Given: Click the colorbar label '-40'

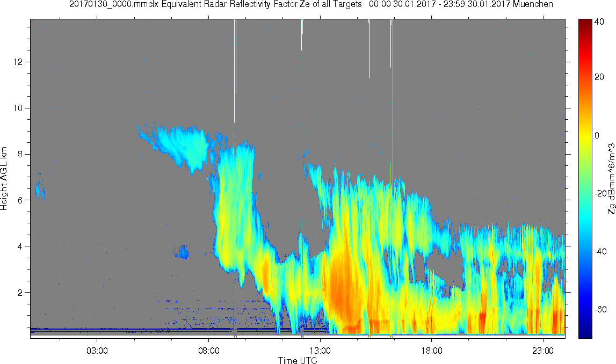Looking at the screenshot, I should point(600,251).
